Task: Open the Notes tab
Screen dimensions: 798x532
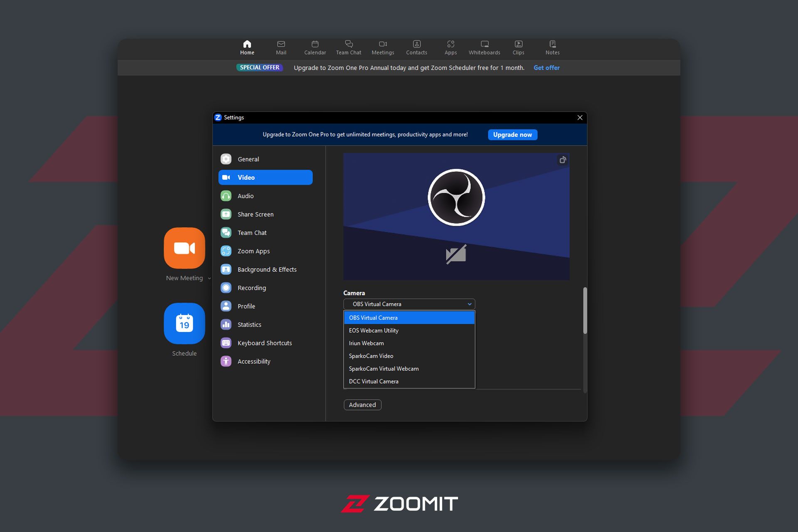Action: click(552, 47)
